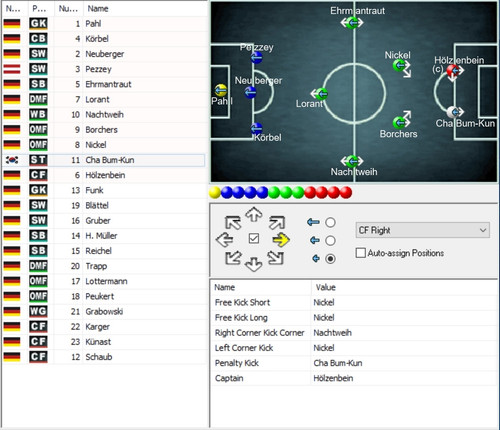Choose the long defensive arrow radio option
The width and height of the screenshot is (500, 430).
[330, 222]
